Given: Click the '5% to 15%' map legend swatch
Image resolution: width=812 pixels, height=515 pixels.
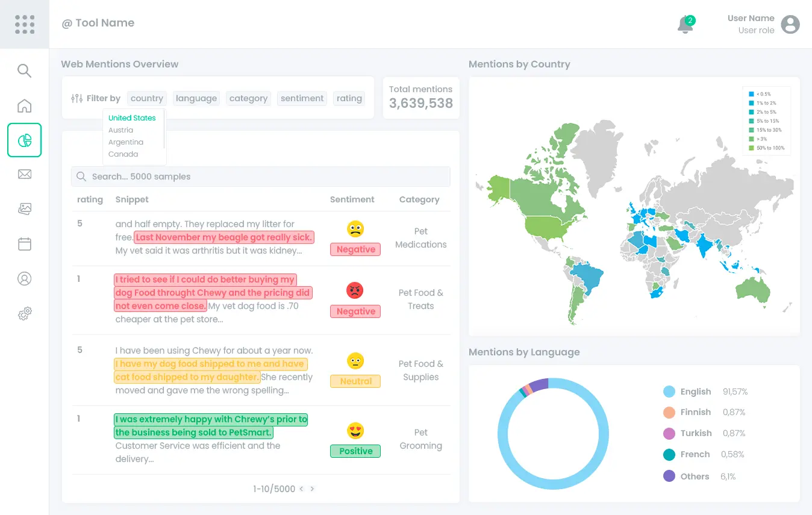Looking at the screenshot, I should pyautogui.click(x=751, y=121).
